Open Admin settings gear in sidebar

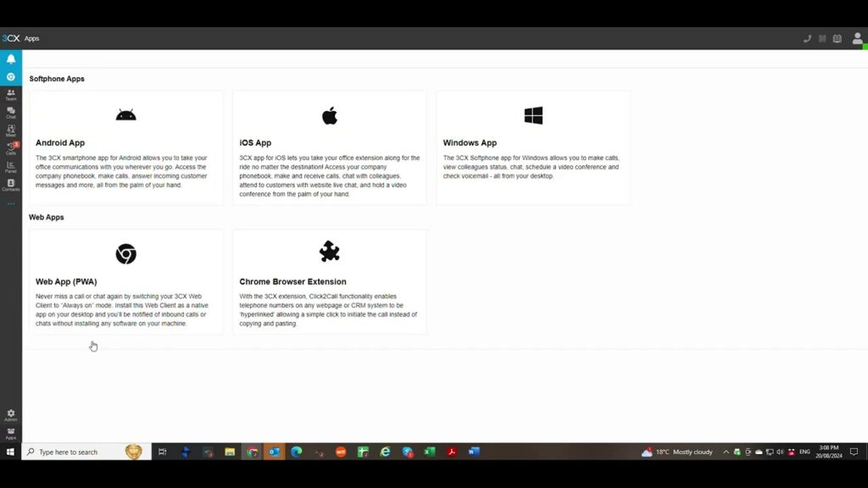11,414
